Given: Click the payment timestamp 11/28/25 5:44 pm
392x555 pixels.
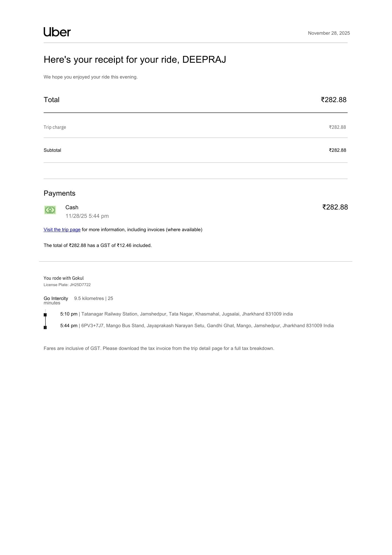Looking at the screenshot, I should click(x=87, y=216).
